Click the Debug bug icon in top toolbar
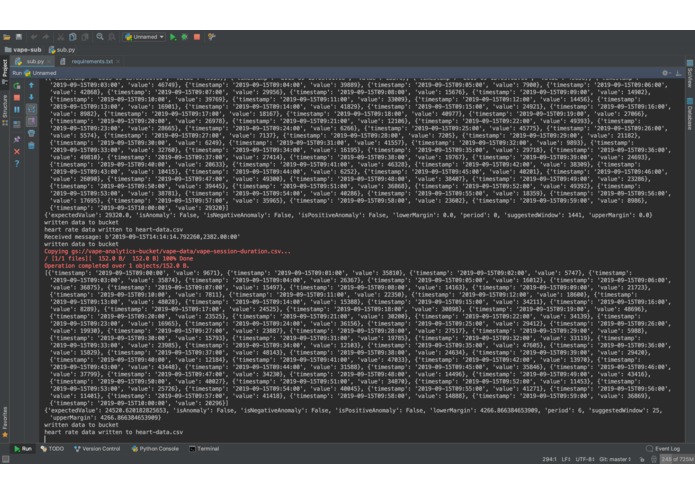Image resolution: width=695 pixels, height=494 pixels. coord(184,37)
